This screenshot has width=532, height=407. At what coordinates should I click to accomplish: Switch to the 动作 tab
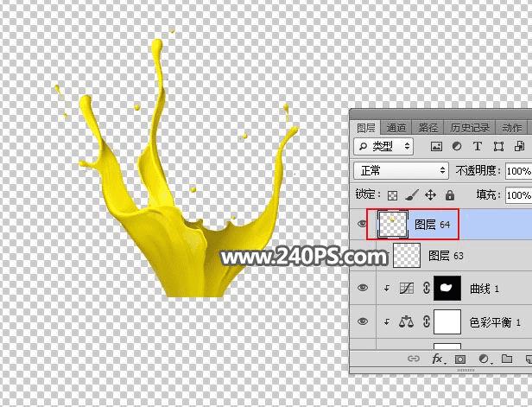(511, 128)
